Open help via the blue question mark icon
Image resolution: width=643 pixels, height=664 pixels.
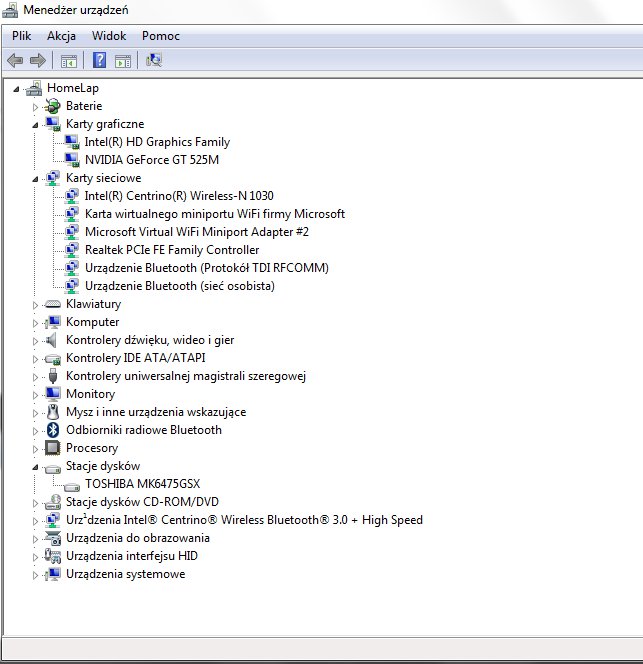coord(100,60)
